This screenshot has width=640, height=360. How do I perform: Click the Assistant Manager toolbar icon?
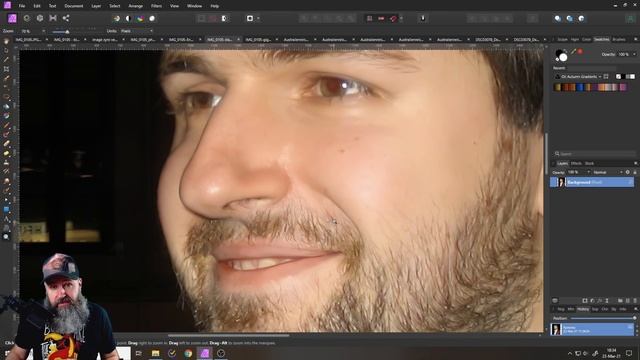click(x=423, y=18)
